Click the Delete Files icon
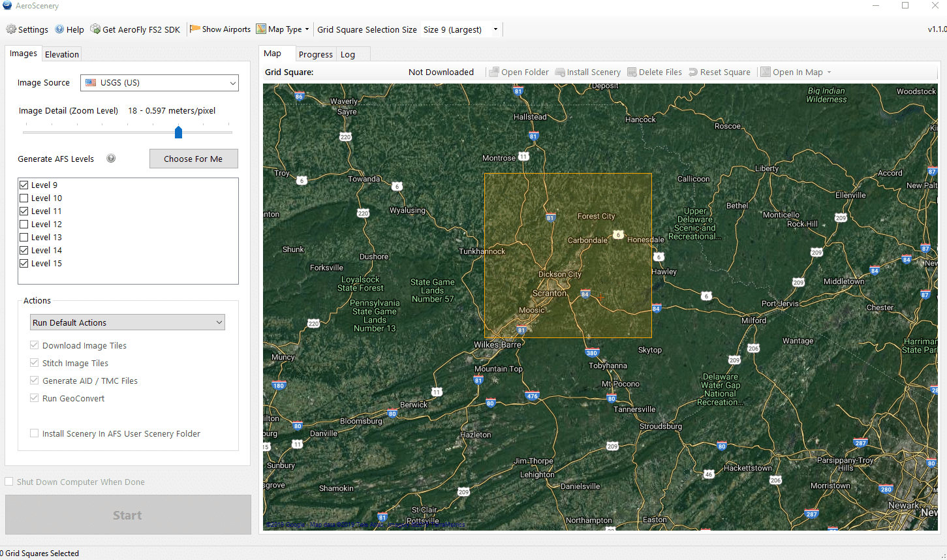Image resolution: width=947 pixels, height=560 pixels. point(632,72)
